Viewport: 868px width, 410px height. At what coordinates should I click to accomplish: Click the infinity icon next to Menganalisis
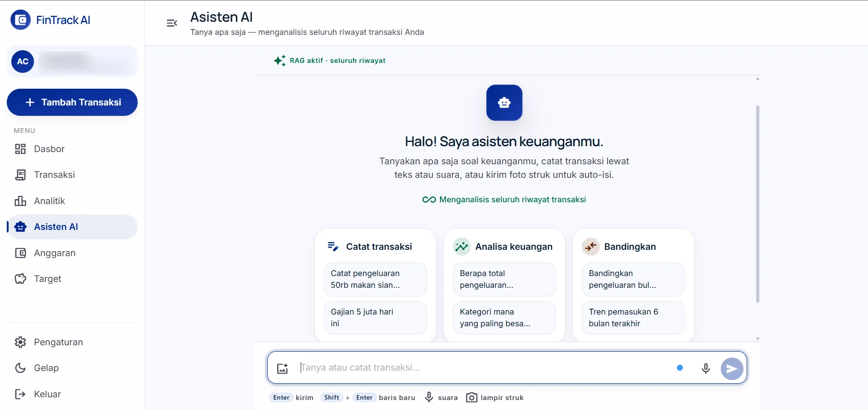click(429, 200)
